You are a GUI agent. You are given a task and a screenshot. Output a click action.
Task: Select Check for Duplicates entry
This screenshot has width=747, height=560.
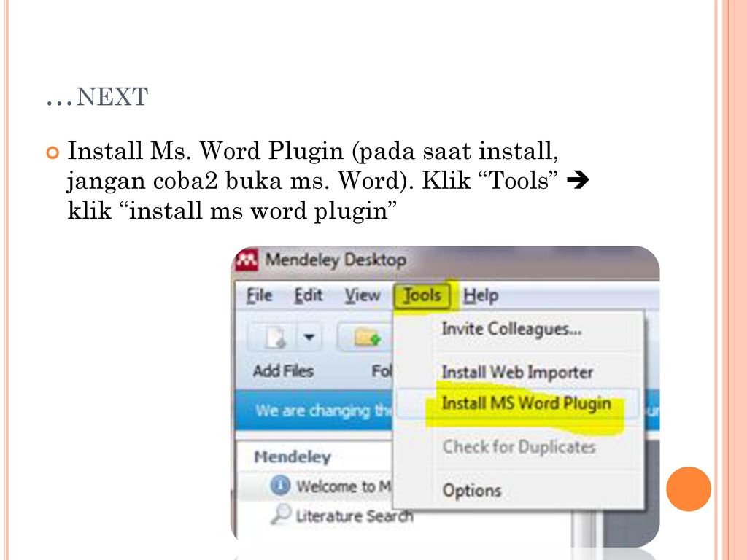[x=519, y=447]
